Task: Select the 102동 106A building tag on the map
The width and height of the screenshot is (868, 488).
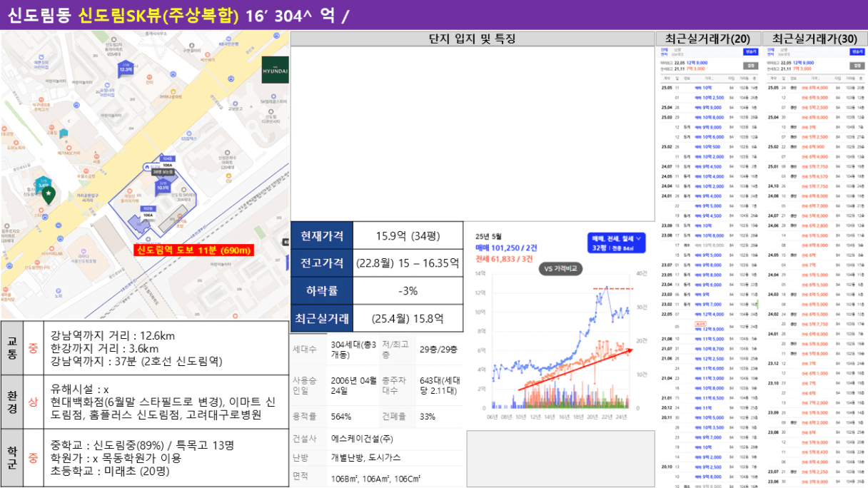Action: click(x=148, y=211)
